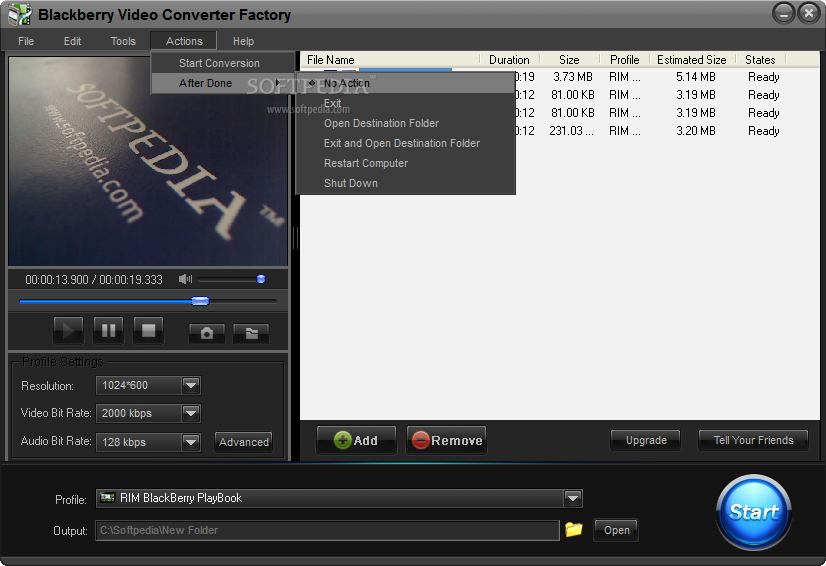This screenshot has width=826, height=566.
Task: Close the Actions menu
Action: click(x=184, y=41)
